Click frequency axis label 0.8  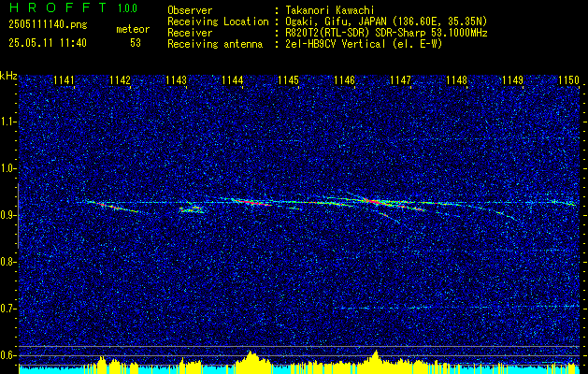pos(8,262)
